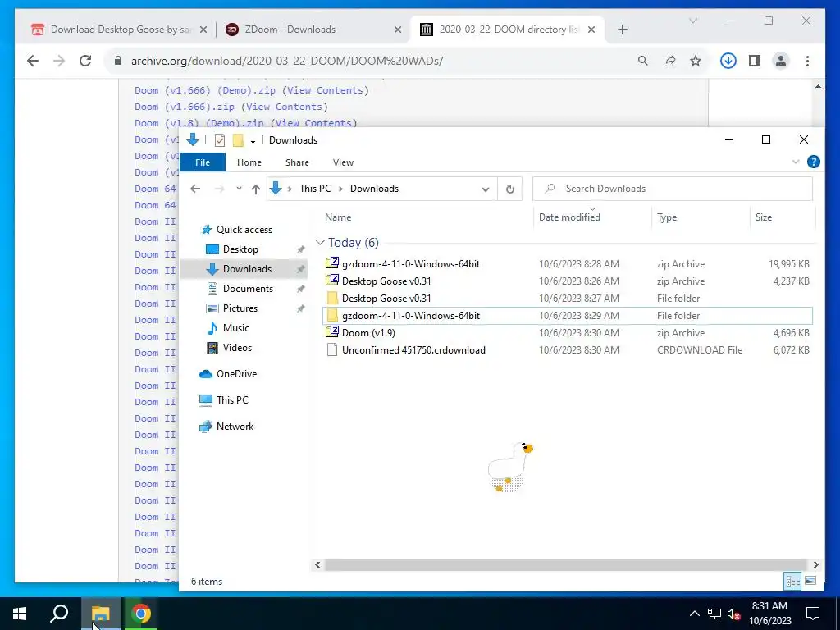Switch Explorer to Details view icon
The height and width of the screenshot is (630, 840).
tap(793, 581)
